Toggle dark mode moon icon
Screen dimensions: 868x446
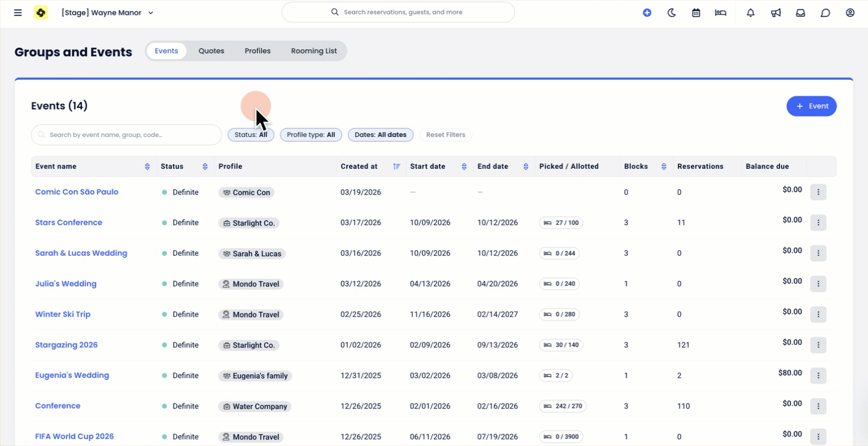pos(671,13)
